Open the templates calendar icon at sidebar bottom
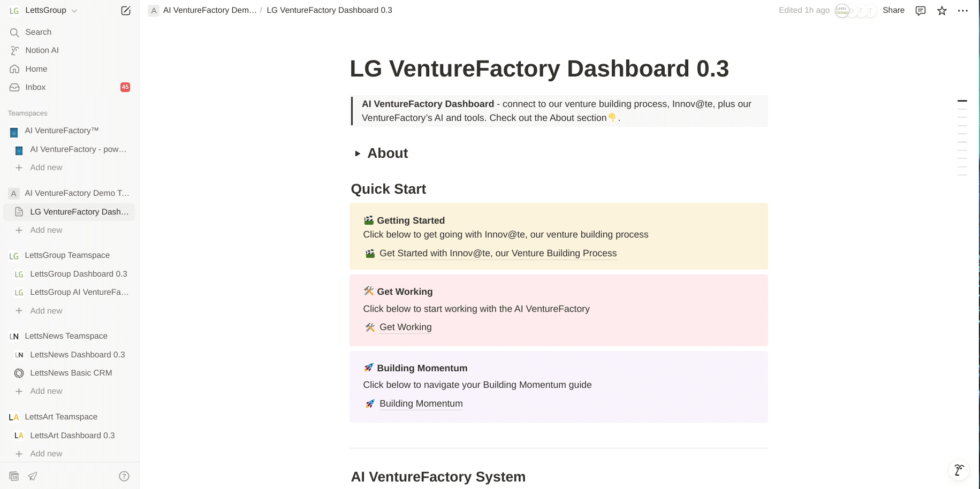 pos(14,476)
